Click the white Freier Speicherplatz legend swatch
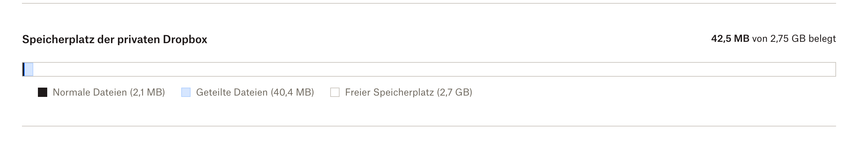 click(x=335, y=92)
